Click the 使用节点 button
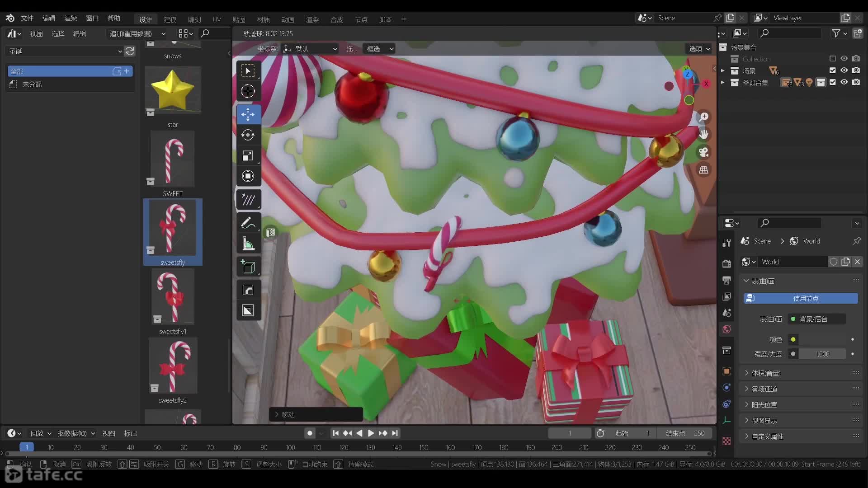This screenshot has width=868, height=488. (x=801, y=298)
